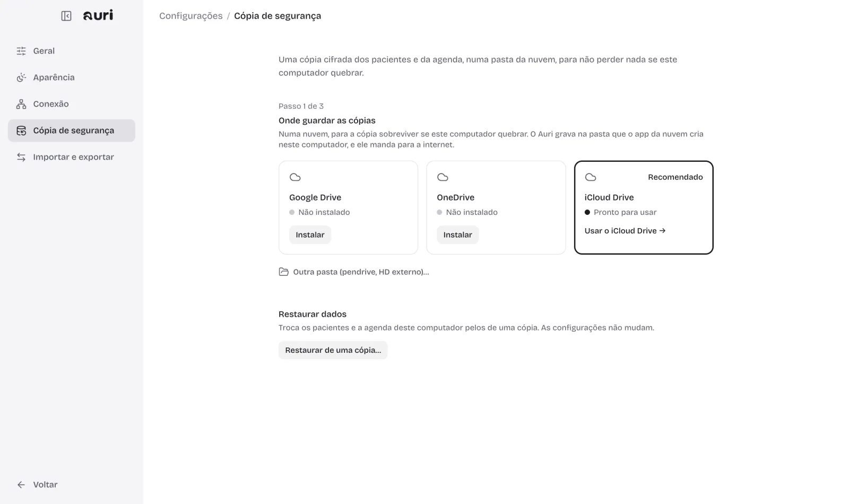Go to Conexão settings

(72, 104)
